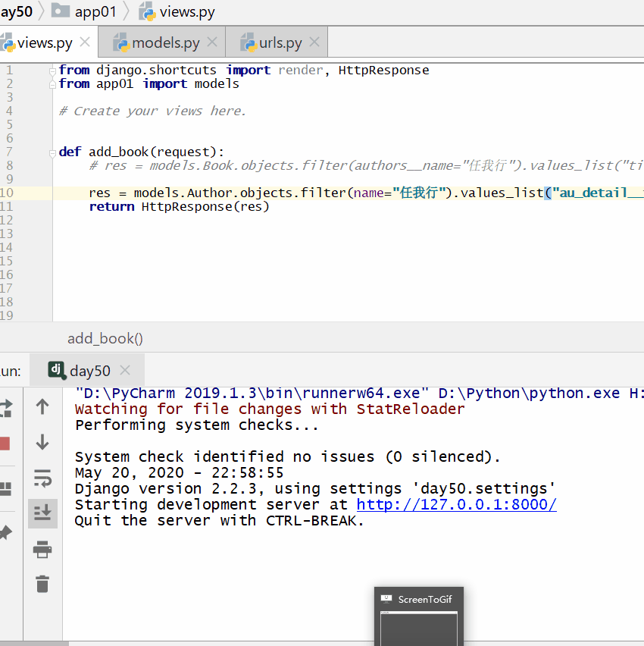Collapse the add_book function fold marker
This screenshot has width=644, height=646.
coord(52,152)
